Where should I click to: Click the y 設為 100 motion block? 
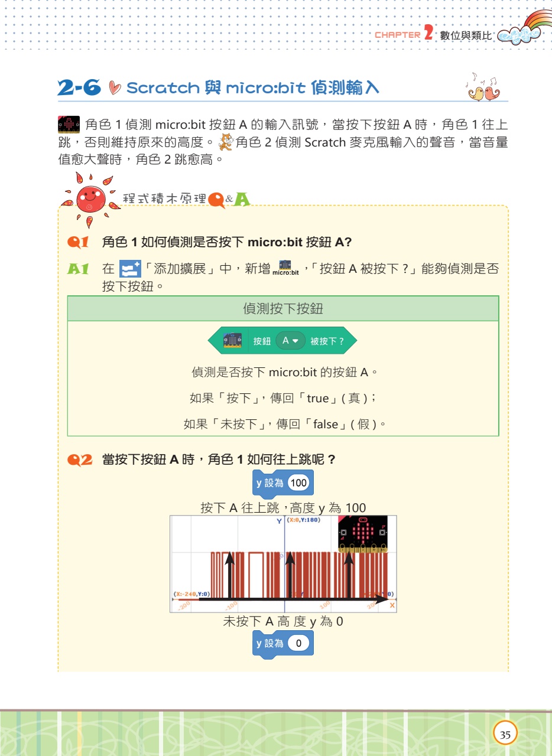pyautogui.click(x=283, y=483)
